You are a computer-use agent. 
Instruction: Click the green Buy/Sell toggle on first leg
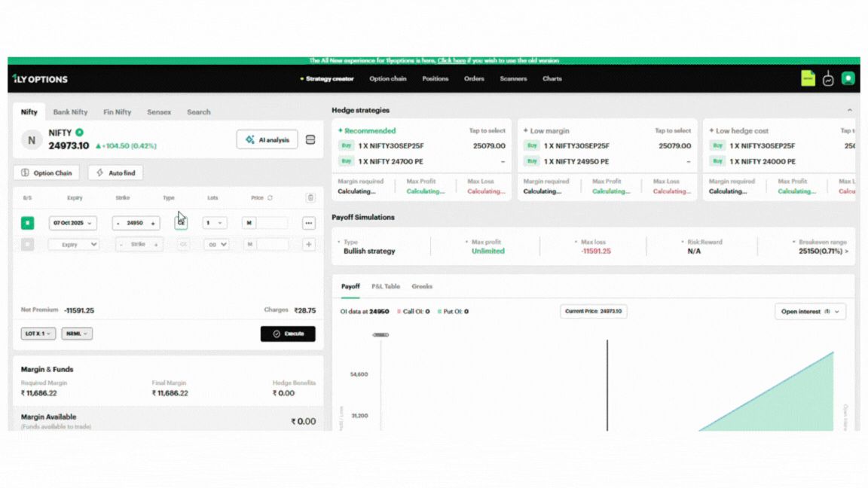(x=27, y=223)
